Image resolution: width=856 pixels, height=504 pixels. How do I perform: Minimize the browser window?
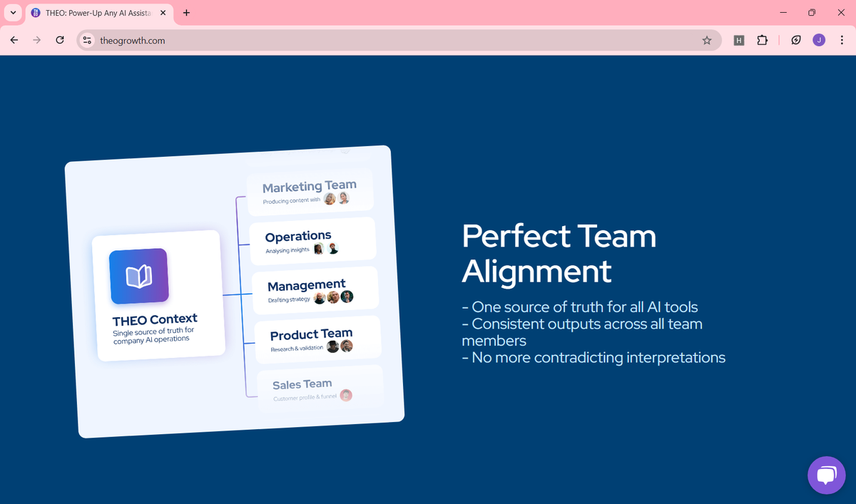click(783, 12)
